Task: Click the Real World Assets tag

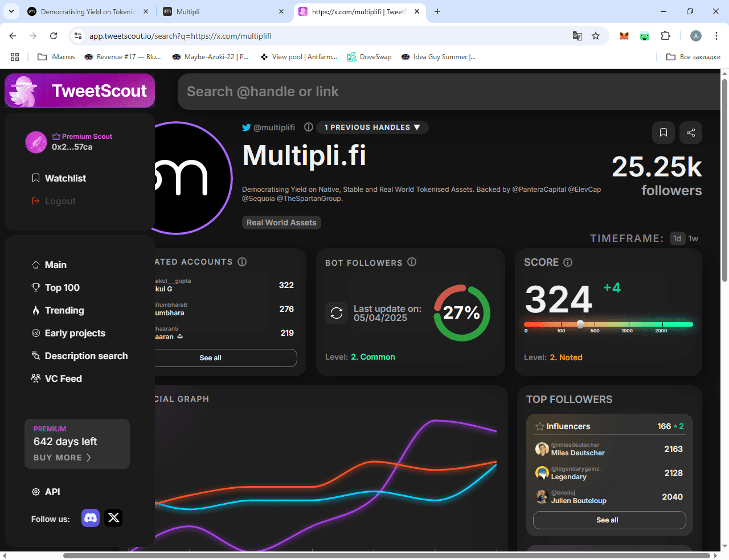Action: (x=281, y=223)
